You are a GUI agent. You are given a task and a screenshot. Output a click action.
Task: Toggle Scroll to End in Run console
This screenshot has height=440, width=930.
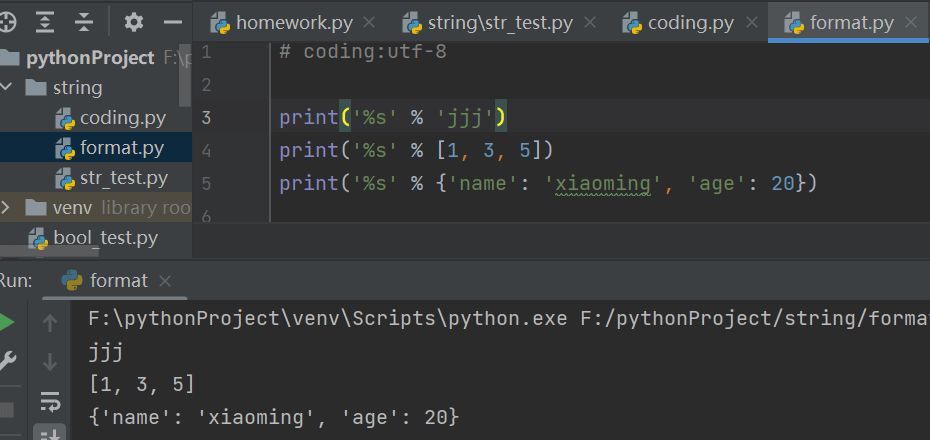click(x=50, y=433)
